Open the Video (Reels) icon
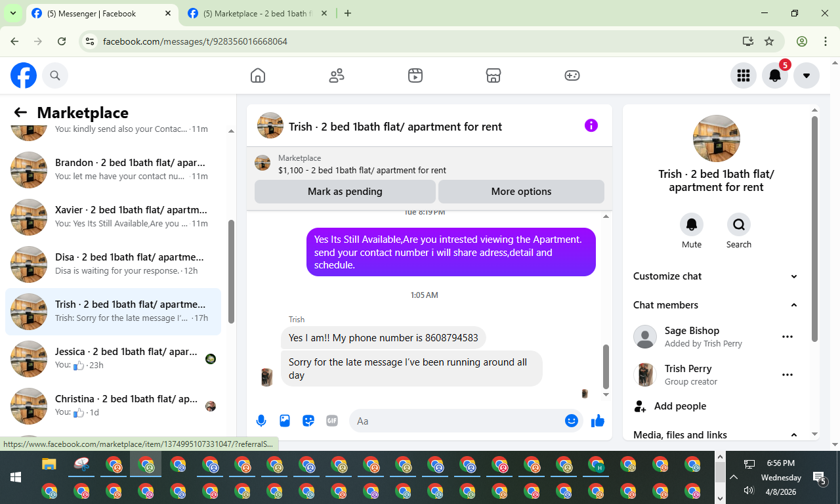Screen dimensions: 840x504 415,75
